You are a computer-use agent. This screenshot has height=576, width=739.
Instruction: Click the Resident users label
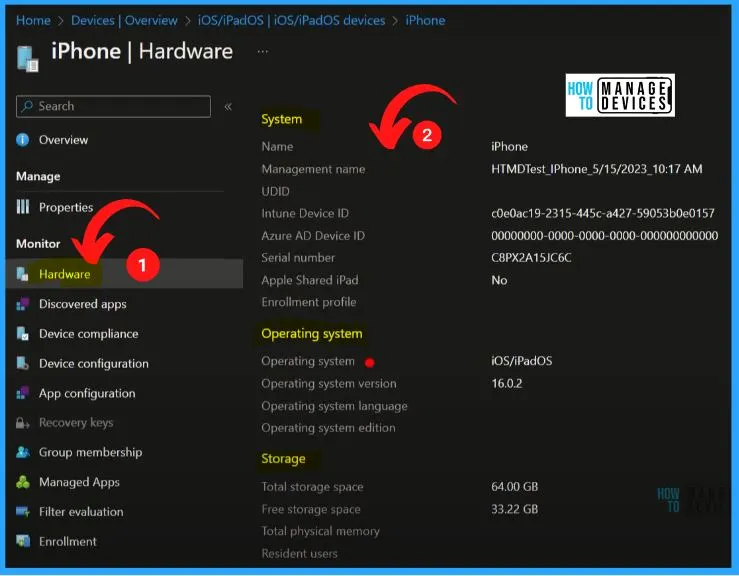point(300,553)
